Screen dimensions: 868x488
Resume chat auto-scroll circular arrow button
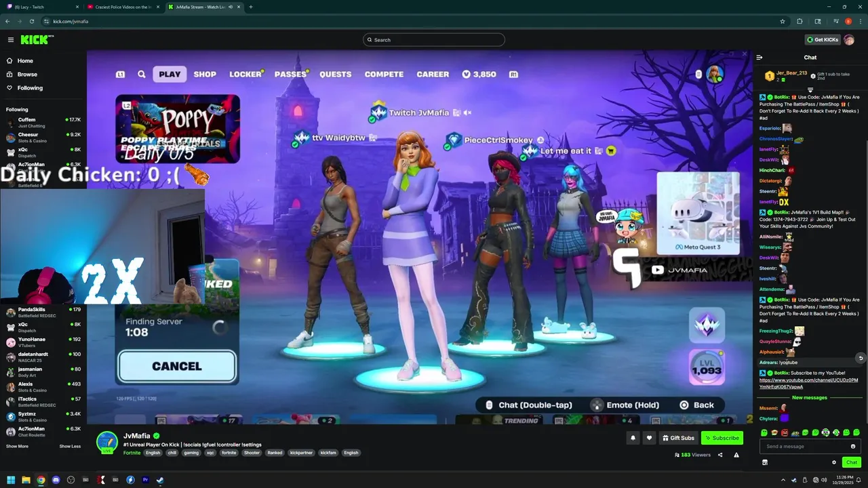click(861, 358)
